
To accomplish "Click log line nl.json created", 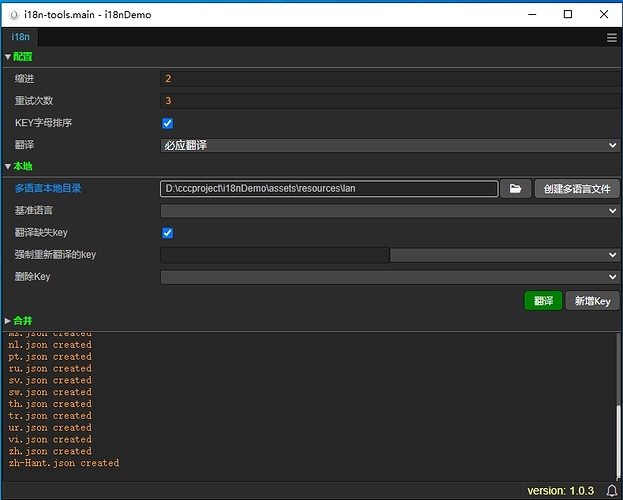I will (50, 345).
